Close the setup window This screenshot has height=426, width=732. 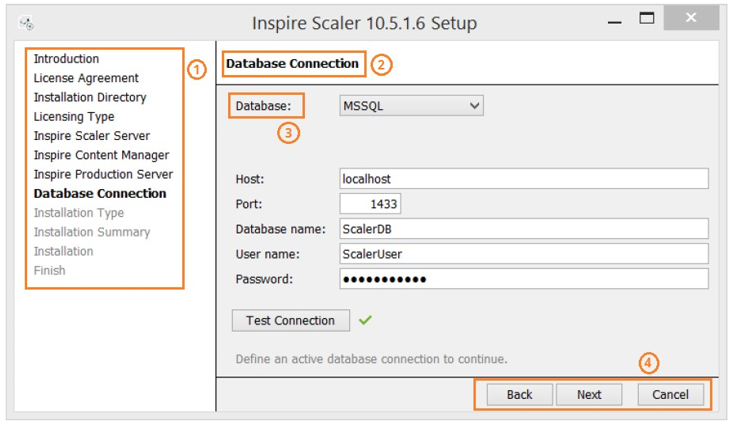point(691,18)
